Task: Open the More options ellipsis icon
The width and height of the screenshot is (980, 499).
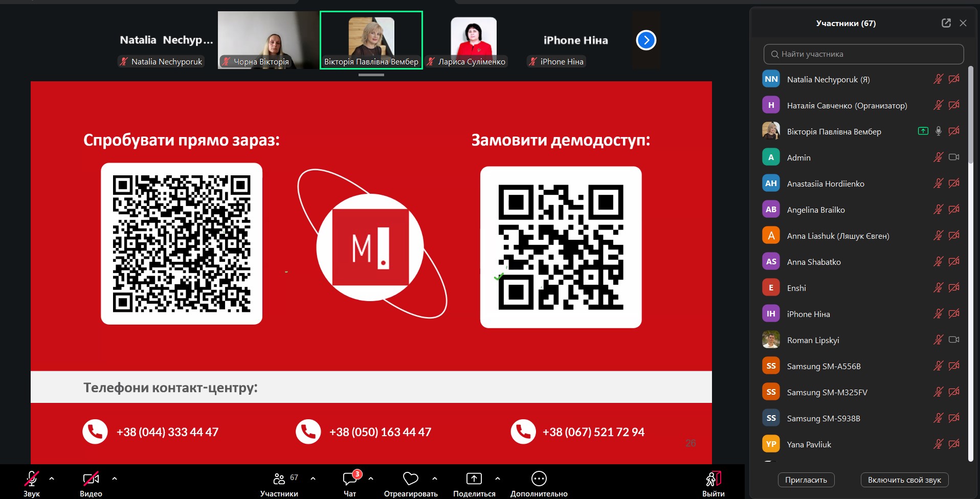Action: pyautogui.click(x=539, y=479)
